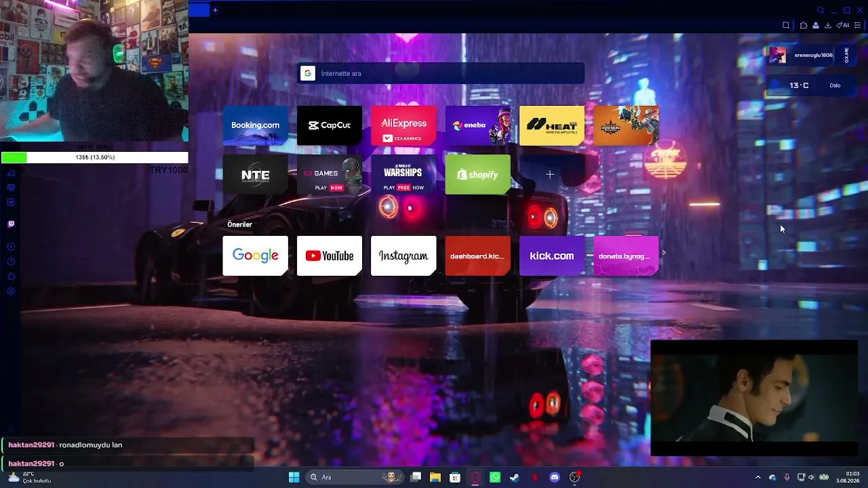868x488 pixels.
Task: Open the Windows Start menu
Action: point(294,477)
